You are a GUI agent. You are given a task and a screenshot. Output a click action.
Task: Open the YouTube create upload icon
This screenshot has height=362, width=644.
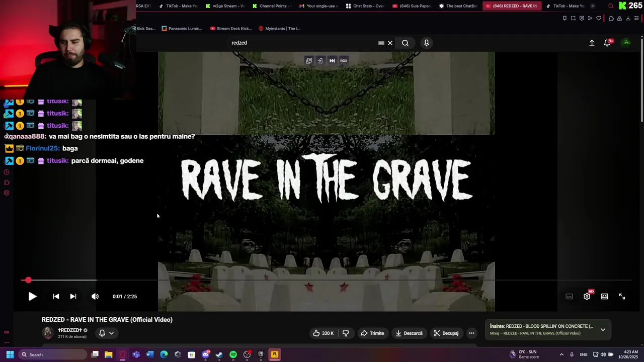click(x=592, y=43)
